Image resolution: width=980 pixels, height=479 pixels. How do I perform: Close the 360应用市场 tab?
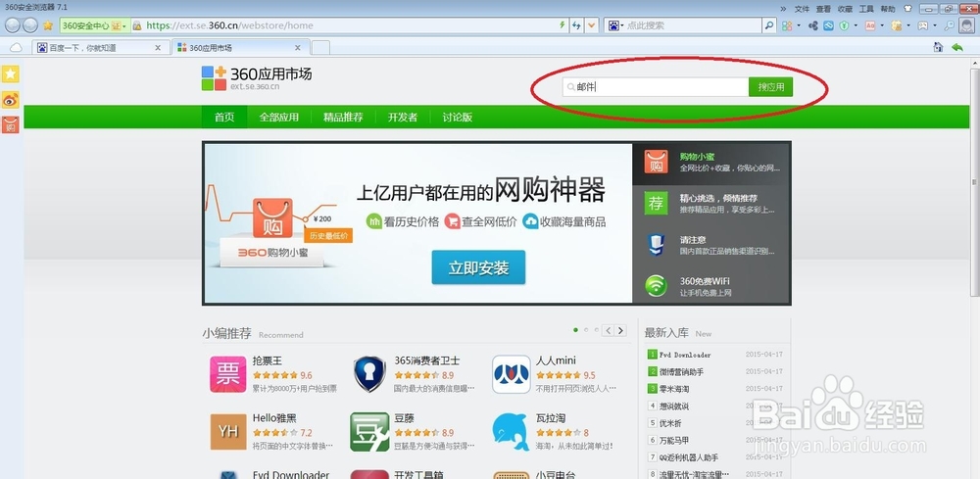pos(298,47)
